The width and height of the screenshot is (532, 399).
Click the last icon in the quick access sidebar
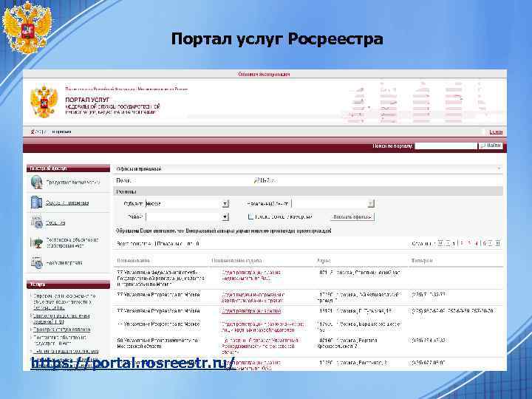(x=36, y=262)
